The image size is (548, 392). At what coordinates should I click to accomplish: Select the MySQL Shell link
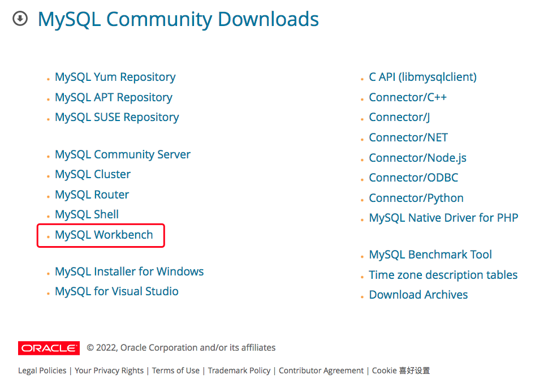(87, 214)
